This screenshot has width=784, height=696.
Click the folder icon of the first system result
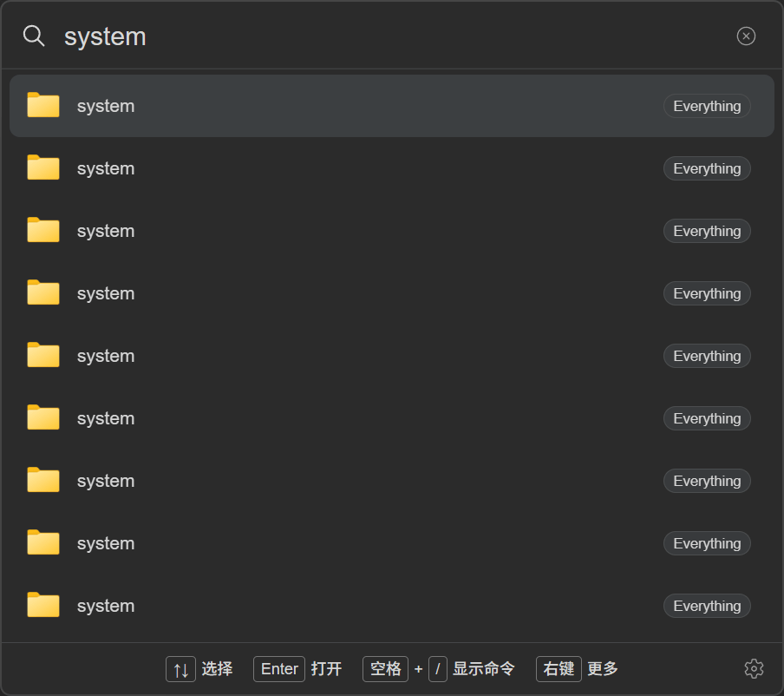pos(43,105)
